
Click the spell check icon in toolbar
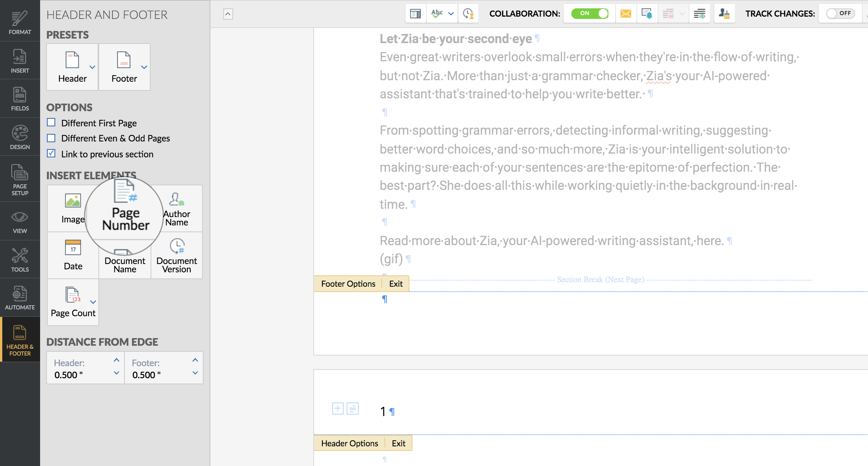pos(437,14)
